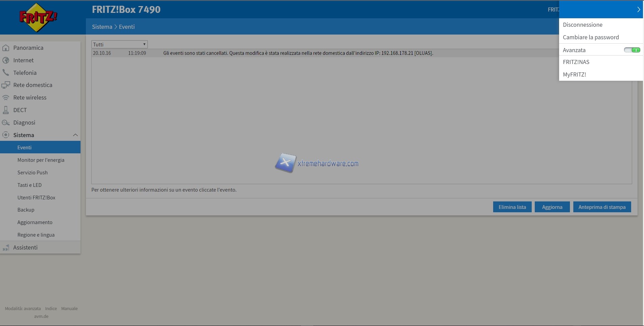Click the Diagnosi icon in sidebar

(6, 123)
